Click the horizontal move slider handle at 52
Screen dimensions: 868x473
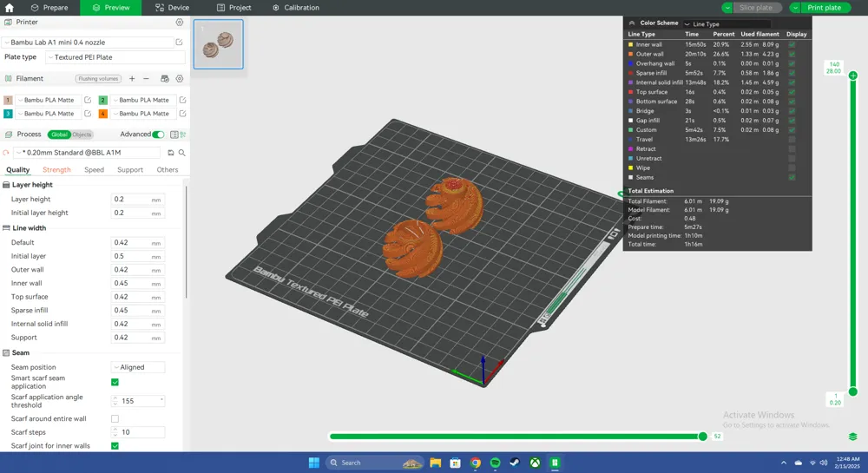[x=702, y=437]
